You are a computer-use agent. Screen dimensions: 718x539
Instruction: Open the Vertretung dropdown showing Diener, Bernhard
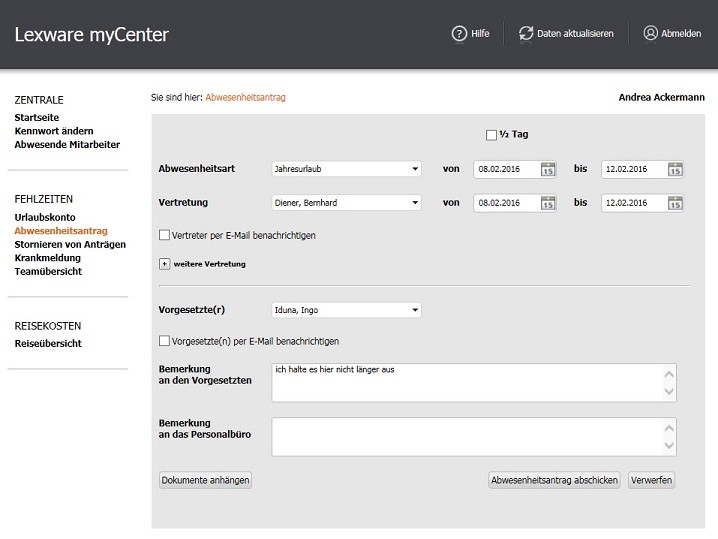[346, 203]
